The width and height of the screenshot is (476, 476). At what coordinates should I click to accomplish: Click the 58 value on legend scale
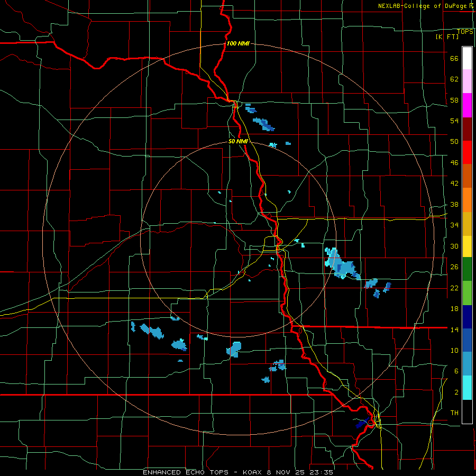pos(454,100)
